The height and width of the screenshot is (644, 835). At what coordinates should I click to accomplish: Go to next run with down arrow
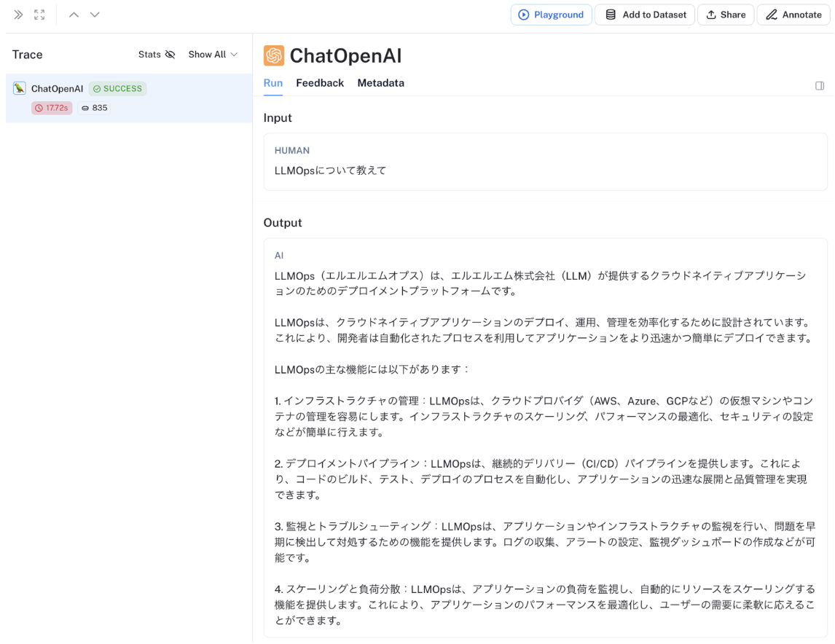tap(95, 15)
